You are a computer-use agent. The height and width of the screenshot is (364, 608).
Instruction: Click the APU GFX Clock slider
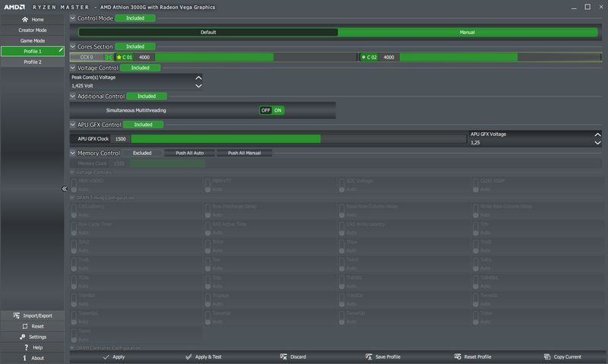tap(299, 139)
